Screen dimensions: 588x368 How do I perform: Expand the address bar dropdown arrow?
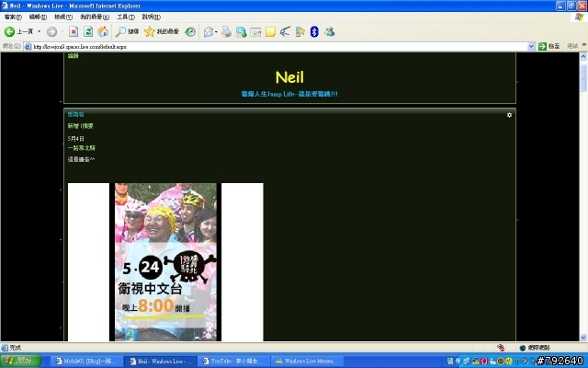[x=531, y=47]
